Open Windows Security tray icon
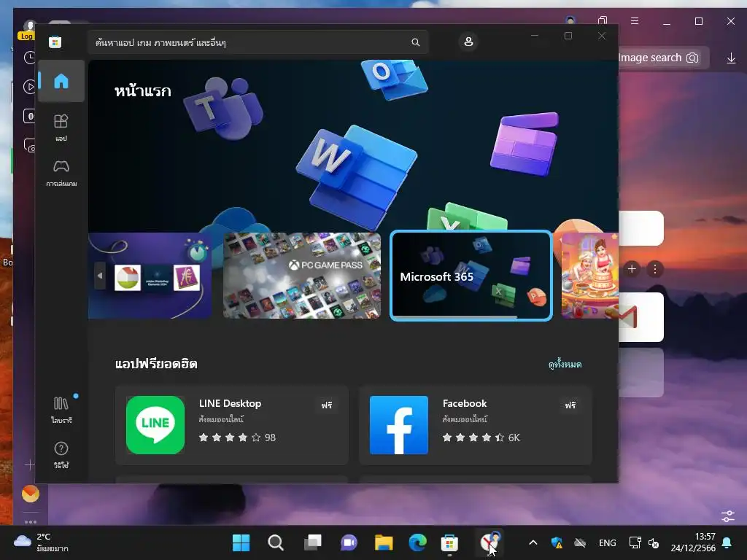Viewport: 747px width, 560px height. click(557, 542)
